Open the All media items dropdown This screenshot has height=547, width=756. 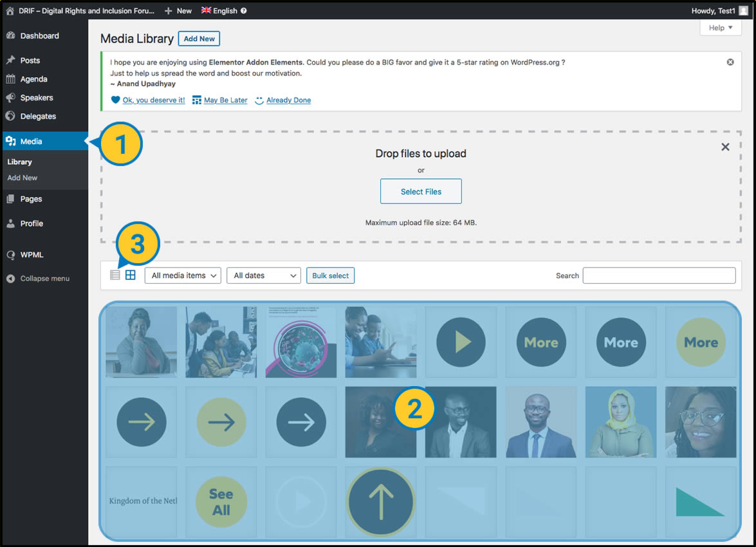183,275
